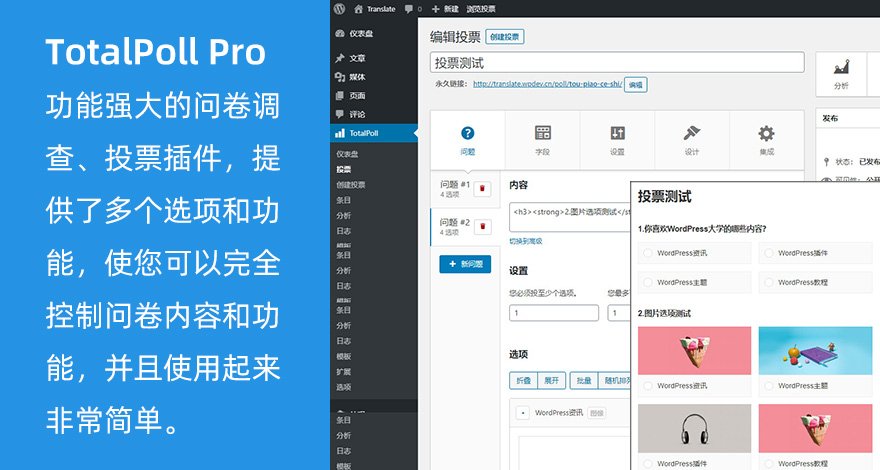Click the pin icon beside 状态
The width and height of the screenshot is (880, 470).
826,162
